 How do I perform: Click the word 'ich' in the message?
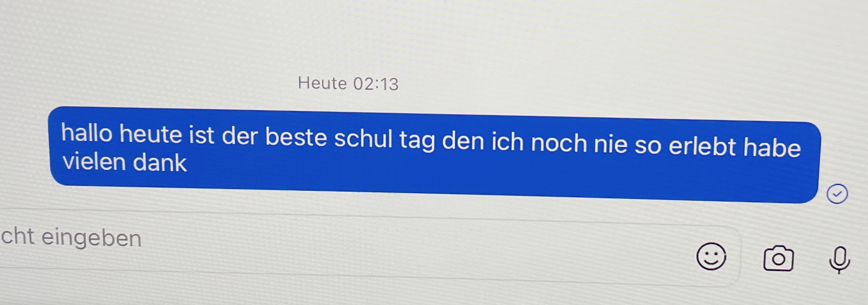(507, 142)
